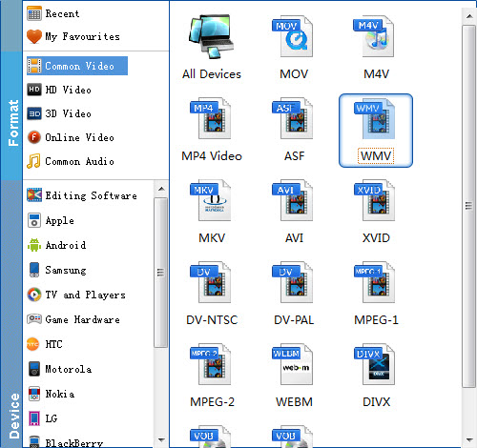Choose the DV-PAL format icon

tap(293, 282)
